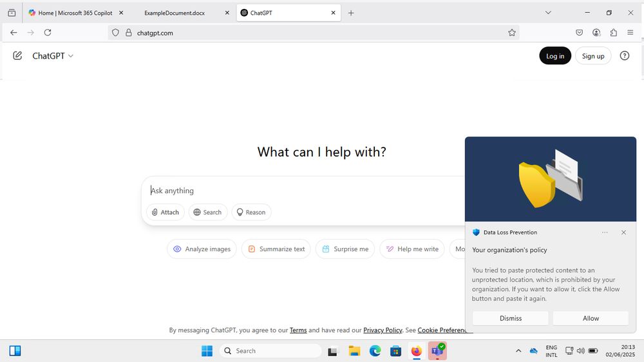
Task: Click the tracking protection shield icon
Action: click(115, 32)
